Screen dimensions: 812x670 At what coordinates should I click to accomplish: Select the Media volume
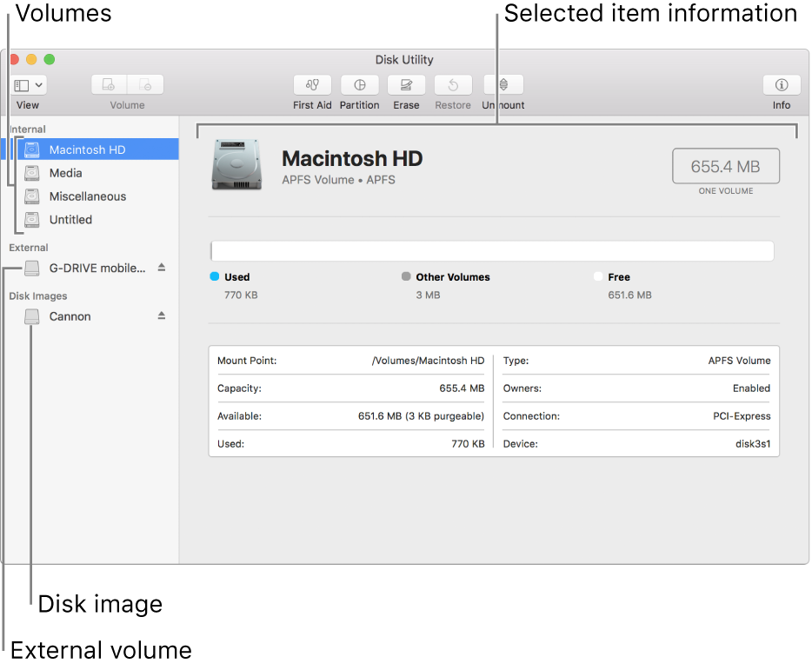[x=65, y=172]
